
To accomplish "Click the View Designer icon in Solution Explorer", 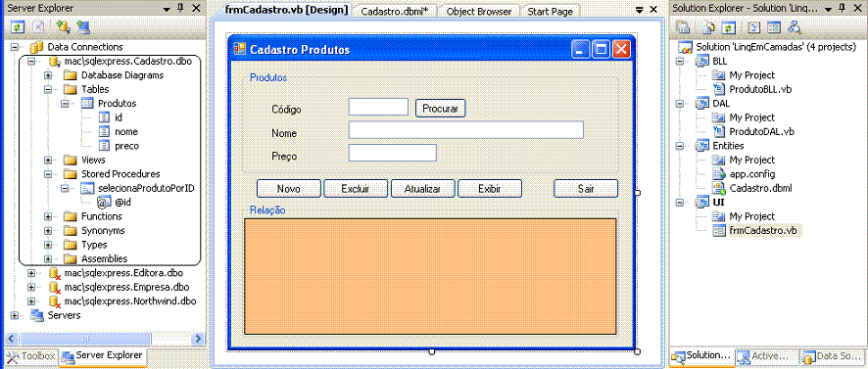I will tap(773, 27).
